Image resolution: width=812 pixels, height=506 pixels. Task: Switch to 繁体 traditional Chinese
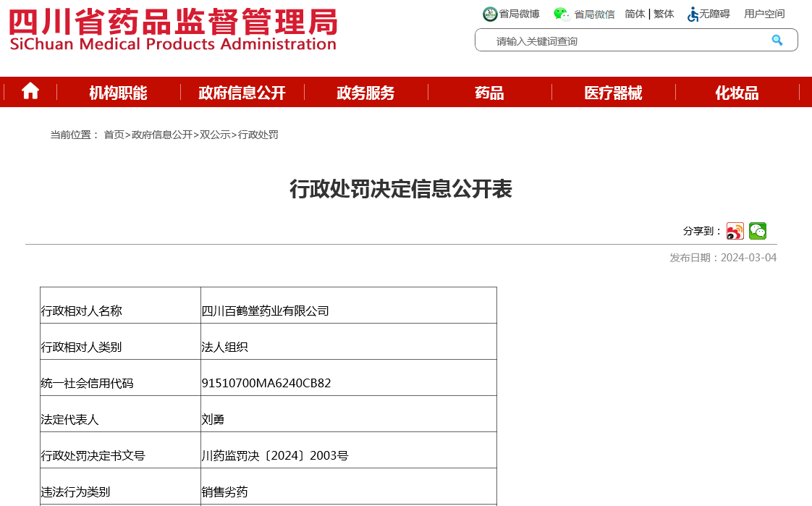pyautogui.click(x=664, y=14)
